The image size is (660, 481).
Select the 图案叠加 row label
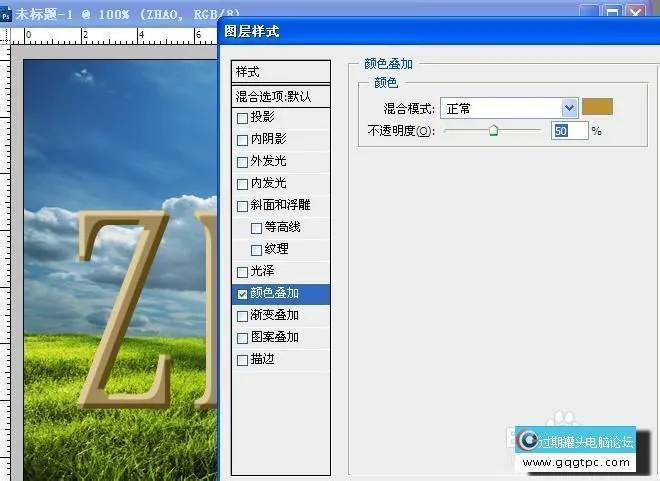coord(274,337)
